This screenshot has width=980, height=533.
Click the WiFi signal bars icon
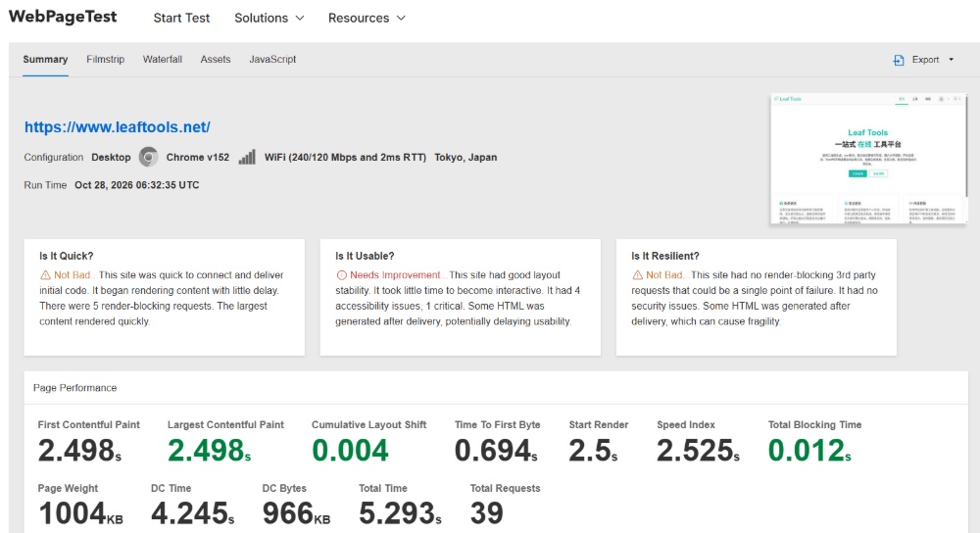247,157
